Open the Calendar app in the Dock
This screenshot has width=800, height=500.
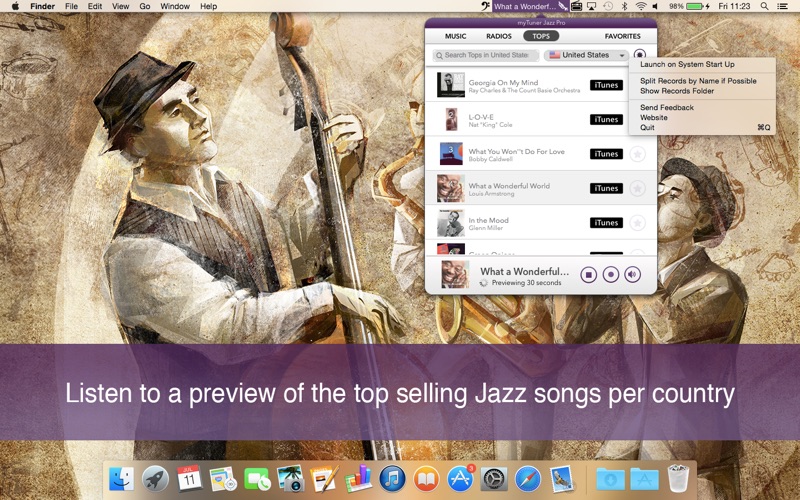point(189,479)
